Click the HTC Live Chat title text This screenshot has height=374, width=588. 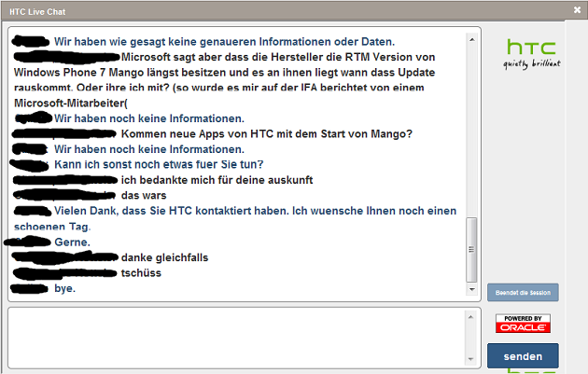37,12
